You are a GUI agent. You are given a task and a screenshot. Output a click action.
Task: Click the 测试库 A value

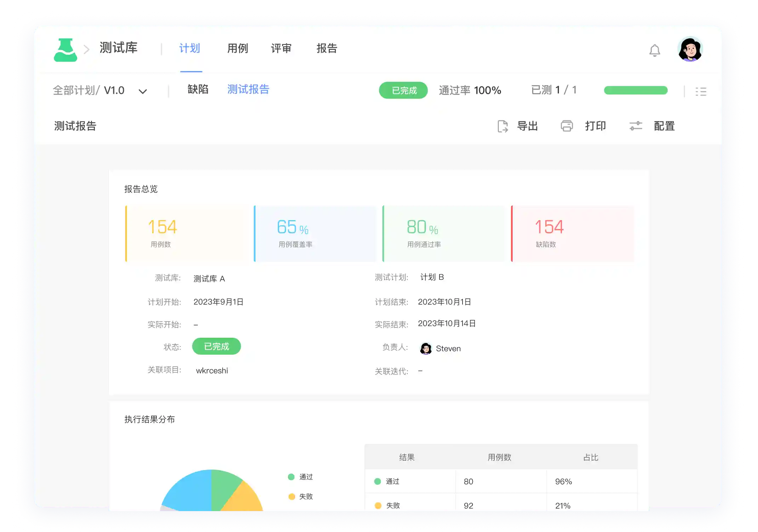pyautogui.click(x=209, y=279)
